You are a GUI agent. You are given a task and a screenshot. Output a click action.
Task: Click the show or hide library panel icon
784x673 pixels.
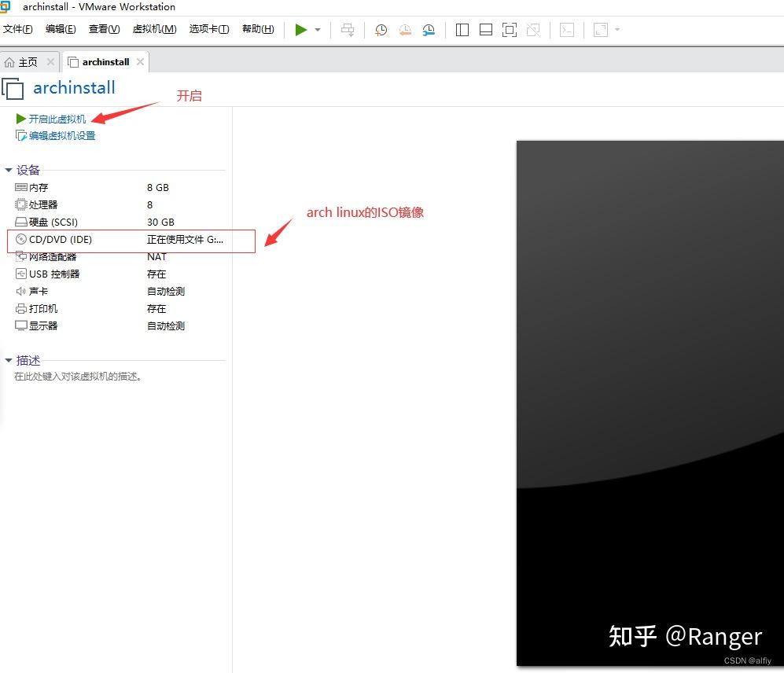tap(462, 29)
